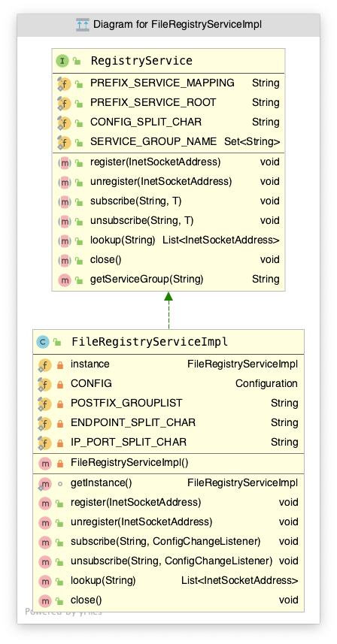Click field icon for CONFIG
This screenshot has height=644, width=337.
(x=44, y=385)
